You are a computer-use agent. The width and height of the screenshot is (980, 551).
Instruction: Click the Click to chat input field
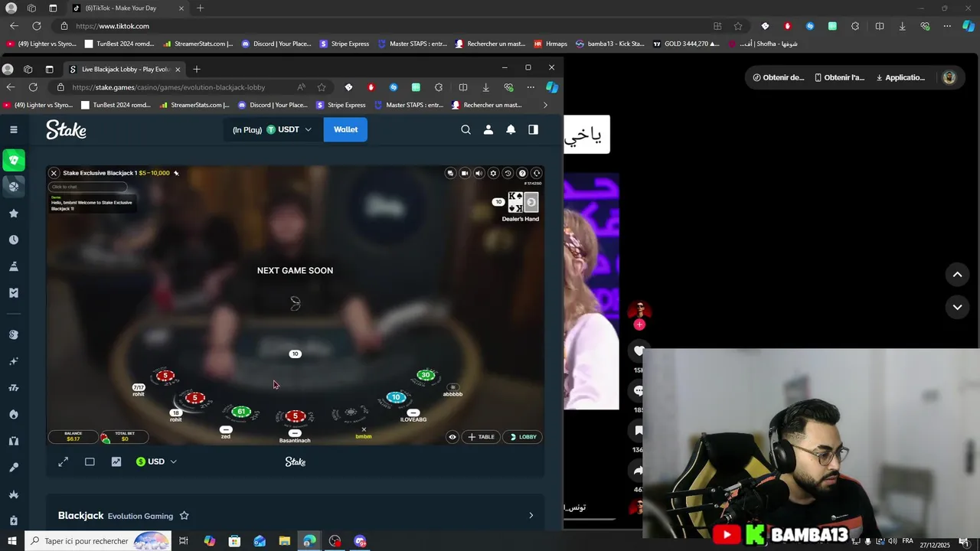tap(87, 187)
